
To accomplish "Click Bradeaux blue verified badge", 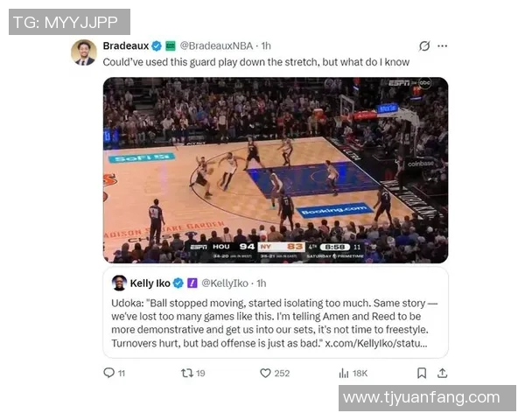I will [157, 45].
